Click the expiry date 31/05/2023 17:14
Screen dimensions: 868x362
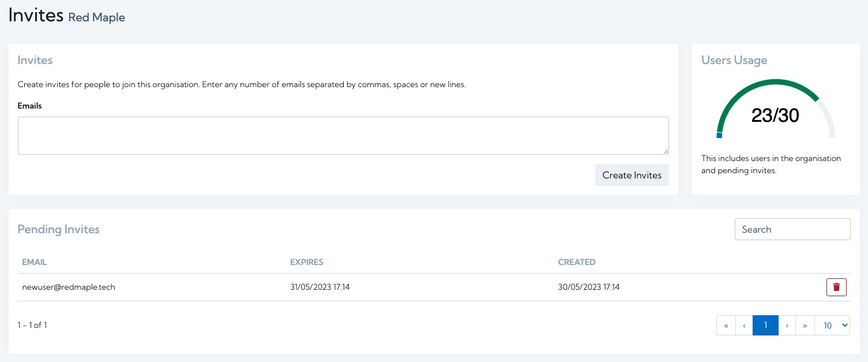(x=320, y=287)
